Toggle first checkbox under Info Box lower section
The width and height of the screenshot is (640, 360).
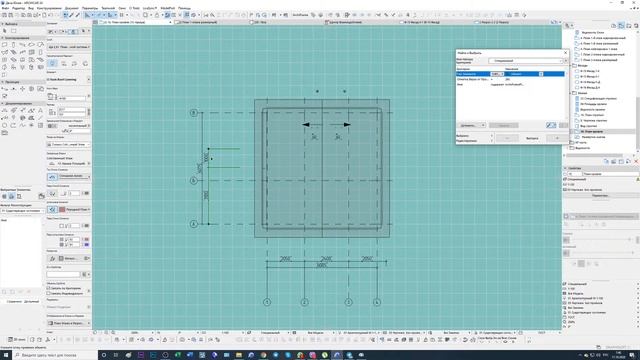tap(49, 288)
